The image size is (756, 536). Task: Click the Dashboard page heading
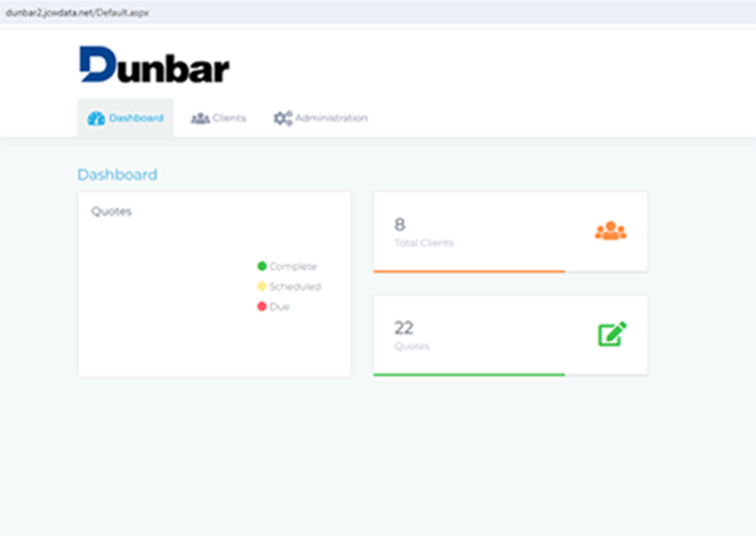(x=117, y=174)
